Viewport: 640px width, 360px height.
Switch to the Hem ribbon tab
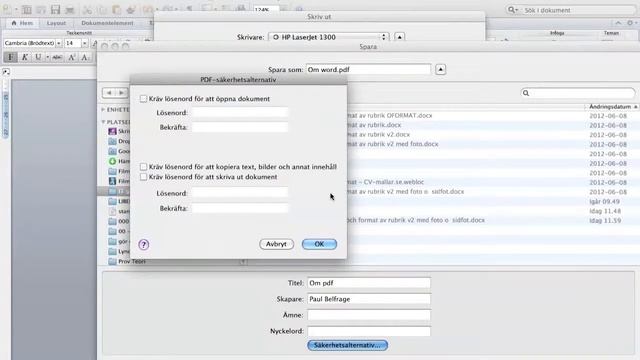22,23
